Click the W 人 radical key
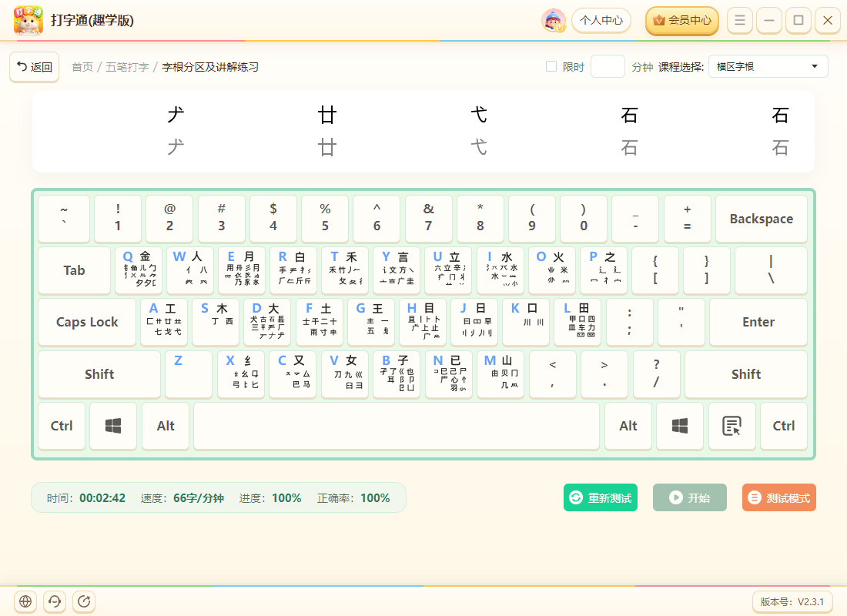This screenshot has width=847, height=616. tap(190, 270)
